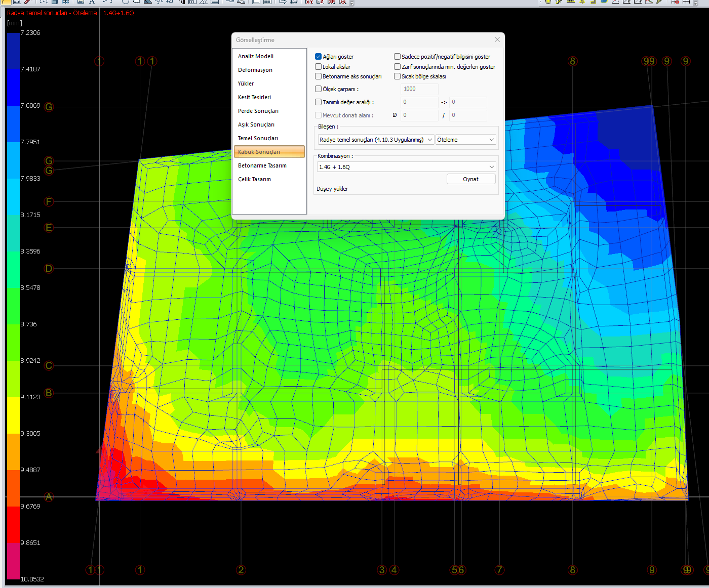The height and width of the screenshot is (588, 709).
Task: Enable 'Tanımlı değer aralığı' option
Action: 319,102
